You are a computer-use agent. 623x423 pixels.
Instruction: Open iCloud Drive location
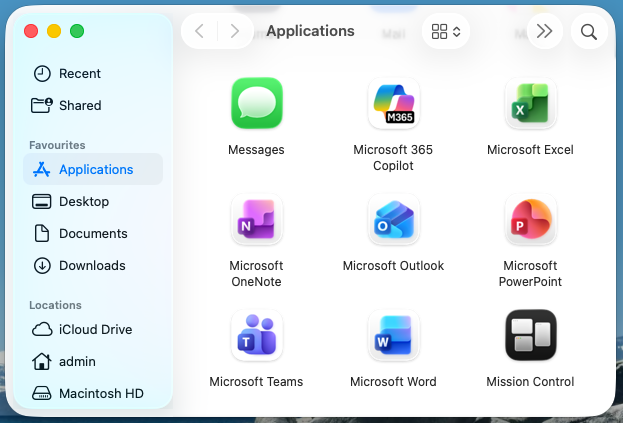click(x=92, y=329)
